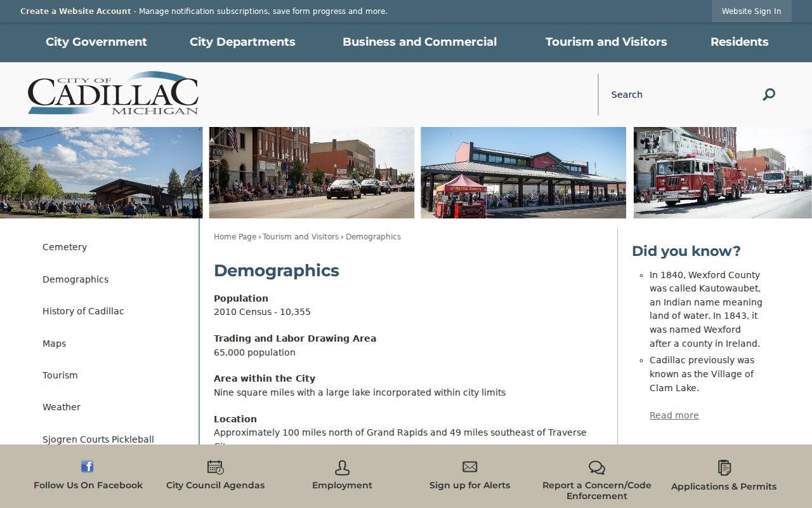Click the Did you know? heading

[686, 251]
